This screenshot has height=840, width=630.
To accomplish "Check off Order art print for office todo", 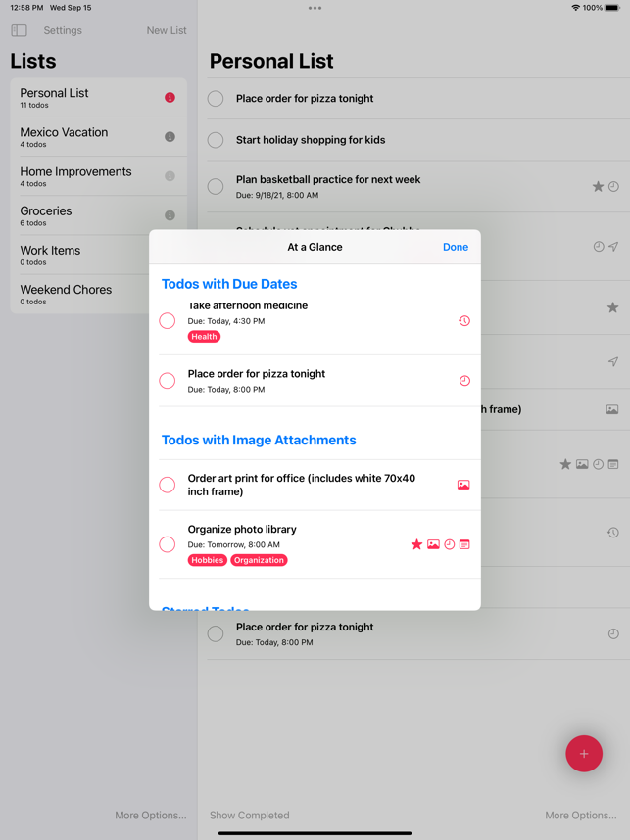I will click(168, 485).
